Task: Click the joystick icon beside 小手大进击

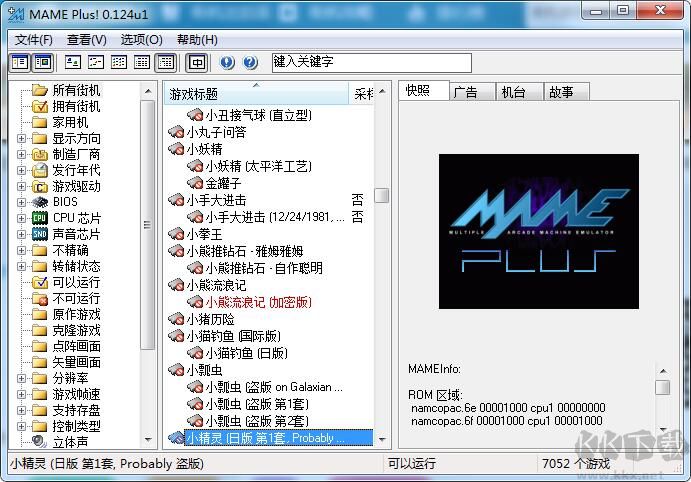Action: 176,200
